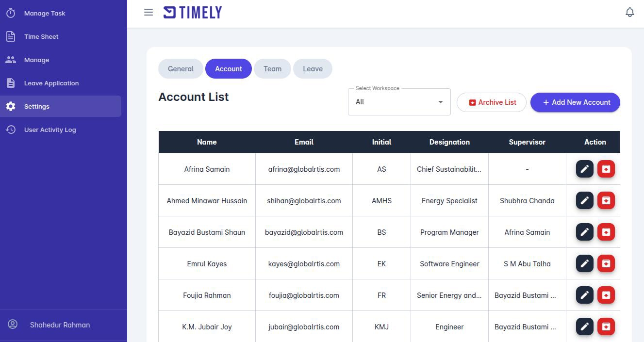Go to Time Sheet page
Screen dimensions: 644x342
(41, 37)
